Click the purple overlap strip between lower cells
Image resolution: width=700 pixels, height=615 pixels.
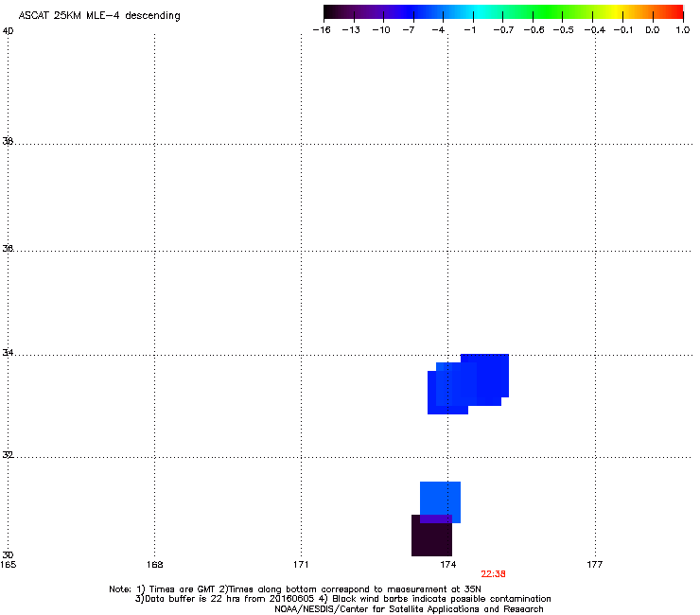[x=436, y=519]
